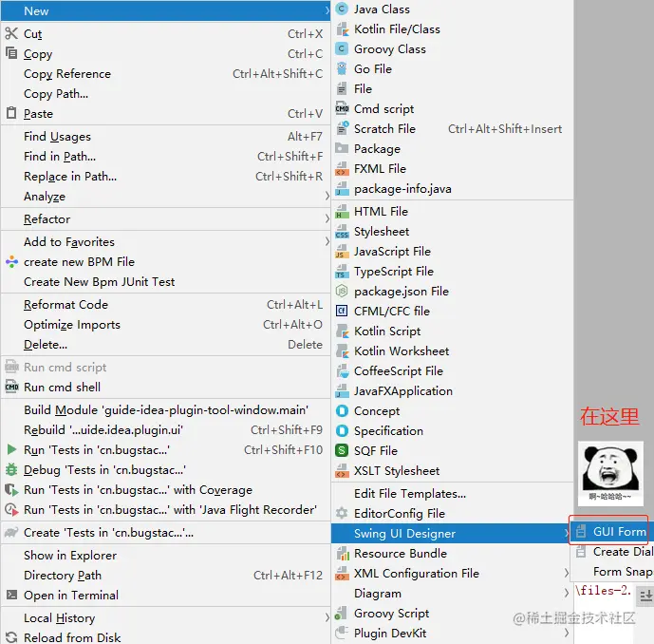Click the Cmd script icon
Image resolution: width=654 pixels, height=644 pixels.
[342, 108]
